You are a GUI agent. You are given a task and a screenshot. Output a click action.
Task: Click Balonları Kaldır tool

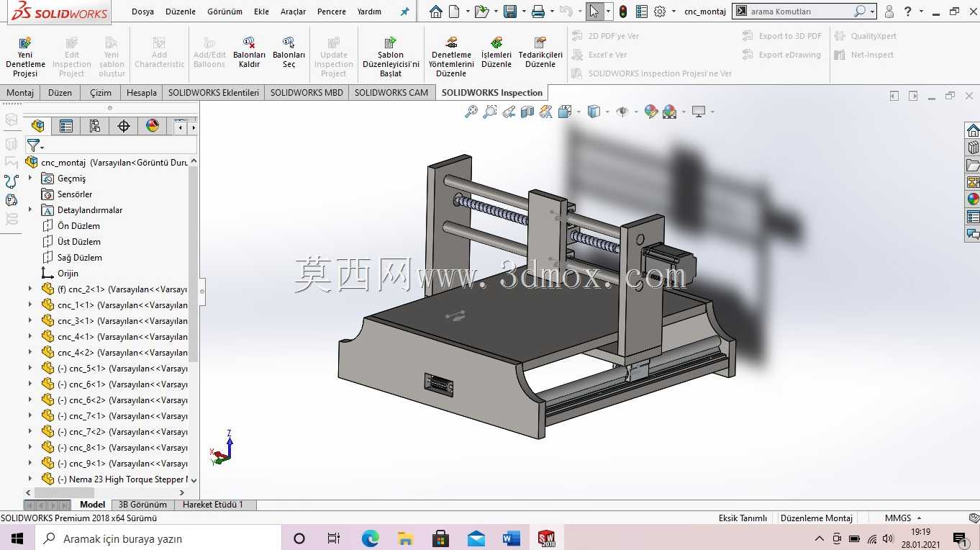tap(249, 53)
